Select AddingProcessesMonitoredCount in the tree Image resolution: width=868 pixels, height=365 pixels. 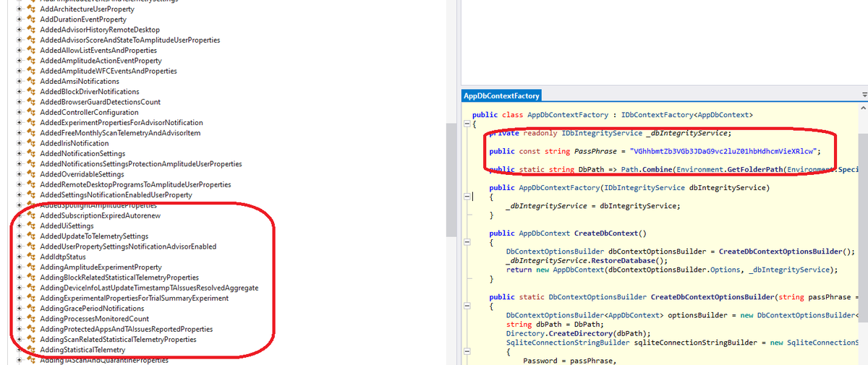click(x=94, y=319)
